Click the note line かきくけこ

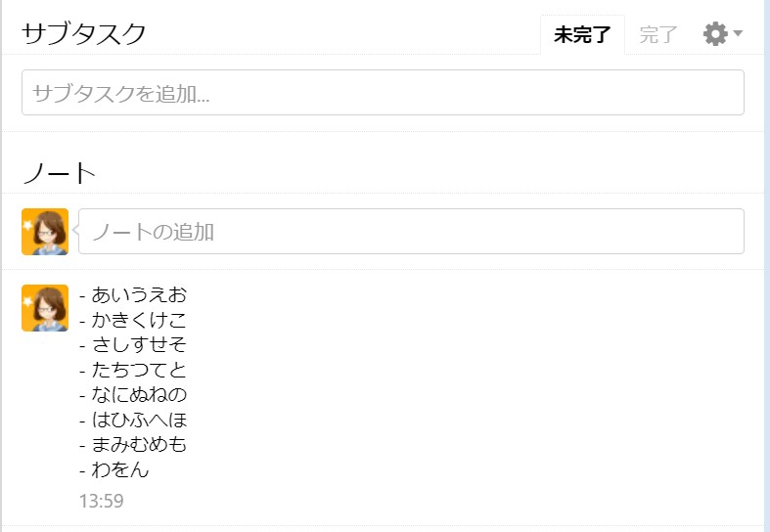point(133,320)
